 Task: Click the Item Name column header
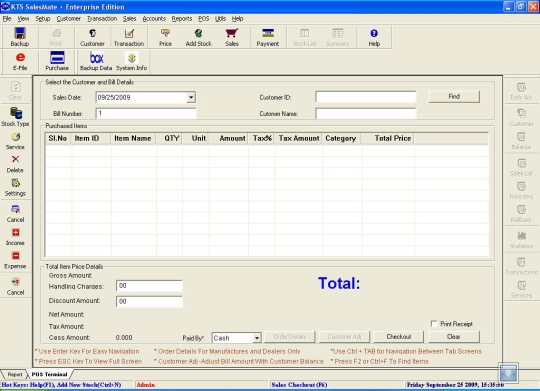[133, 138]
